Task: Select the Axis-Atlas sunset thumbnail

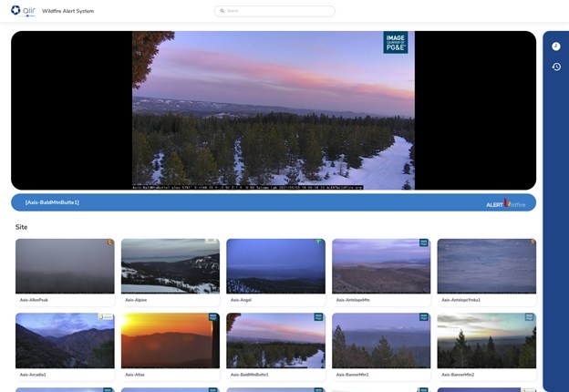Action: pos(170,340)
